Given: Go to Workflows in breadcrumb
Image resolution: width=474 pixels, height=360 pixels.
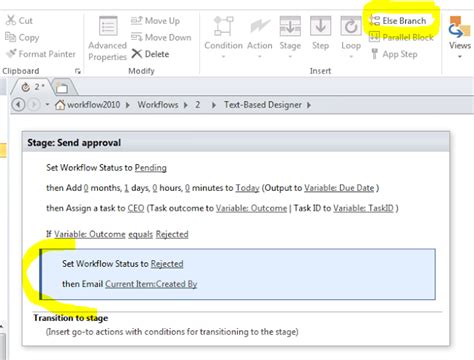Looking at the screenshot, I should tap(158, 105).
